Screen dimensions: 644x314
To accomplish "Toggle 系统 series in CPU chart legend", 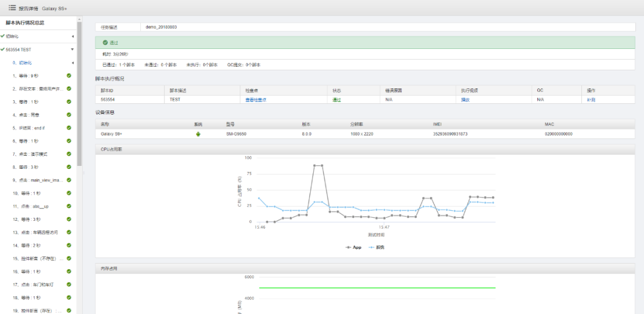I will click(377, 247).
